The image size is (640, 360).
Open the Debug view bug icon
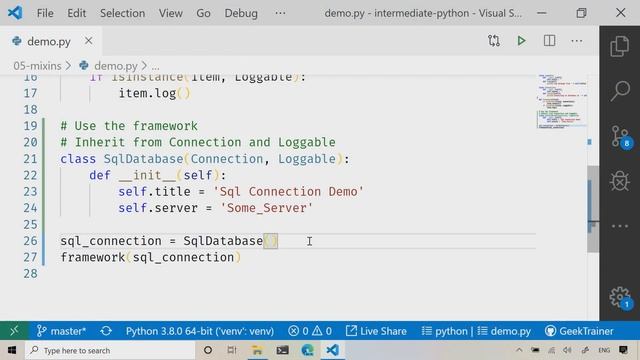tap(620, 181)
